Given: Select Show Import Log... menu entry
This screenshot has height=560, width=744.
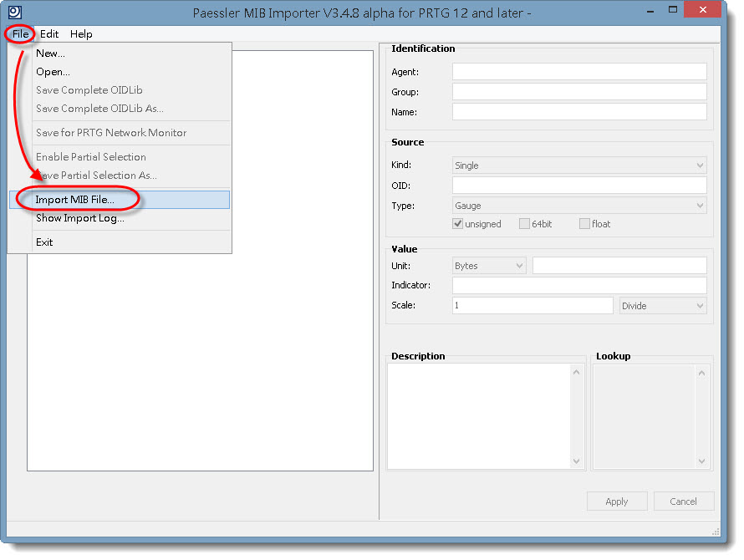Looking at the screenshot, I should [120, 218].
